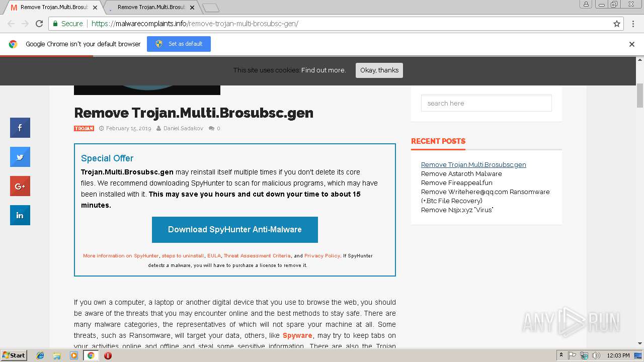This screenshot has height=362, width=644.
Task: Open Remove Astaroth Malware post
Action: [x=461, y=173]
